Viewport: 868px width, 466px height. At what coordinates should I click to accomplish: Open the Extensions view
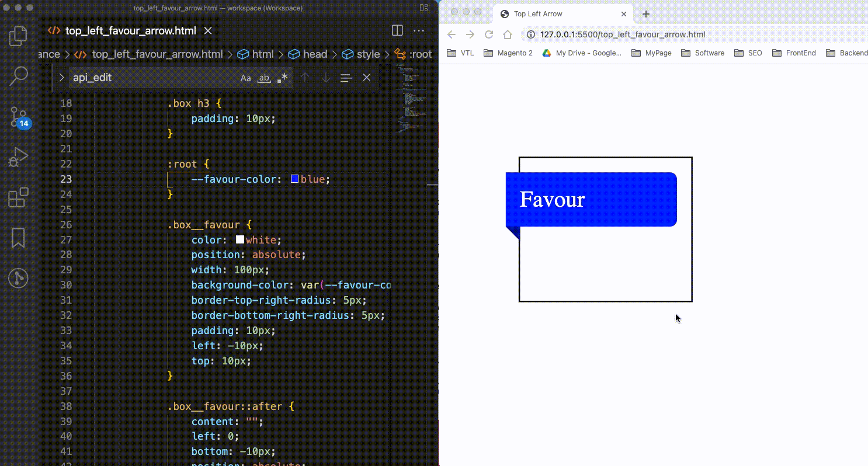tap(18, 197)
